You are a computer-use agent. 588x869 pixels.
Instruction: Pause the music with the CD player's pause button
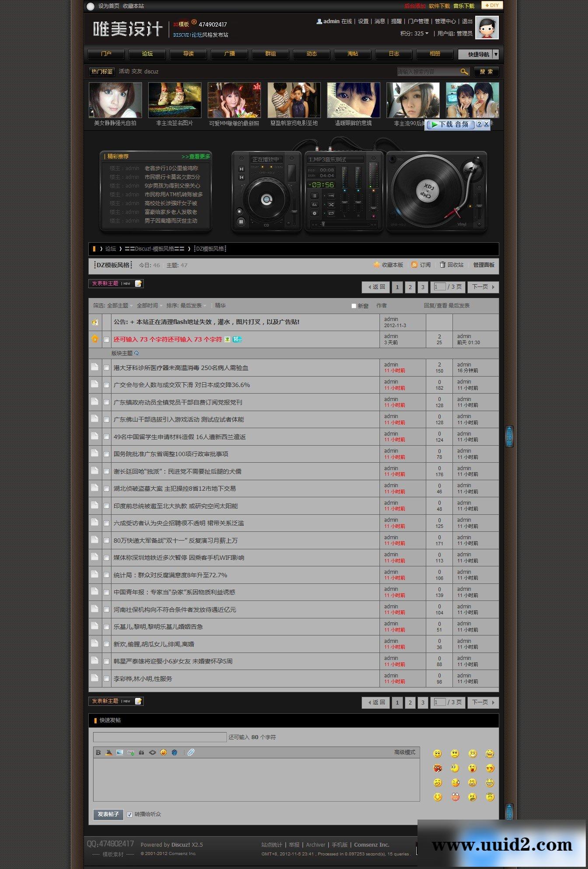(241, 222)
